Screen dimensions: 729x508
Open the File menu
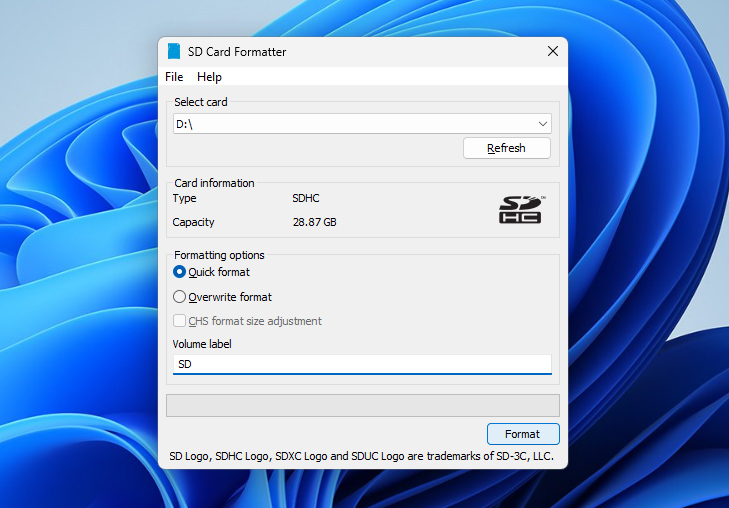click(x=174, y=77)
